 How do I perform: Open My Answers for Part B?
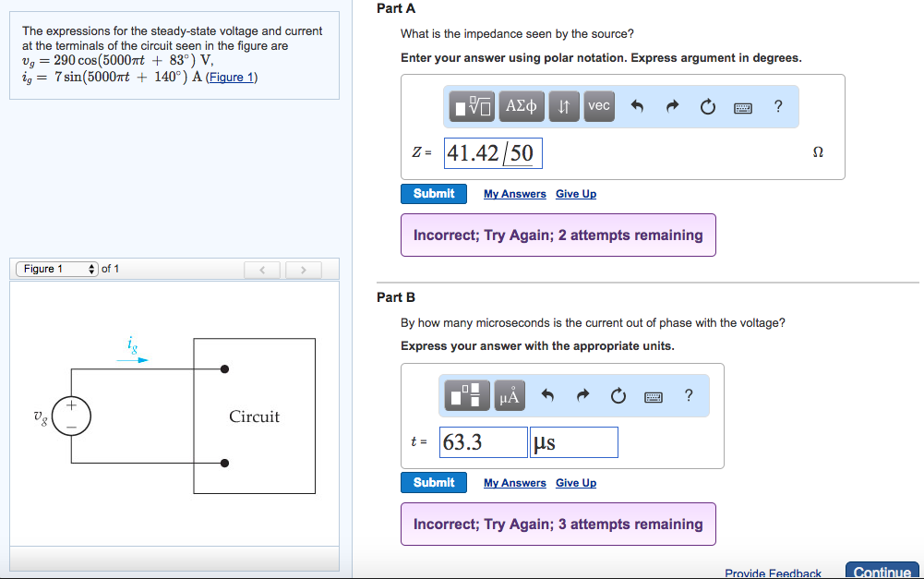point(514,483)
